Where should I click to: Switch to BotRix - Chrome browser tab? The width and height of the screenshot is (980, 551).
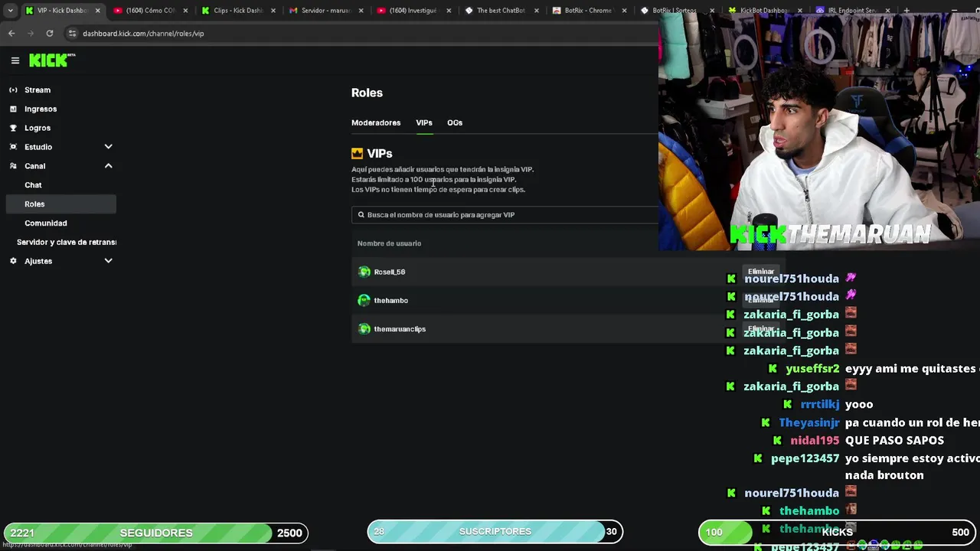pyautogui.click(x=588, y=11)
